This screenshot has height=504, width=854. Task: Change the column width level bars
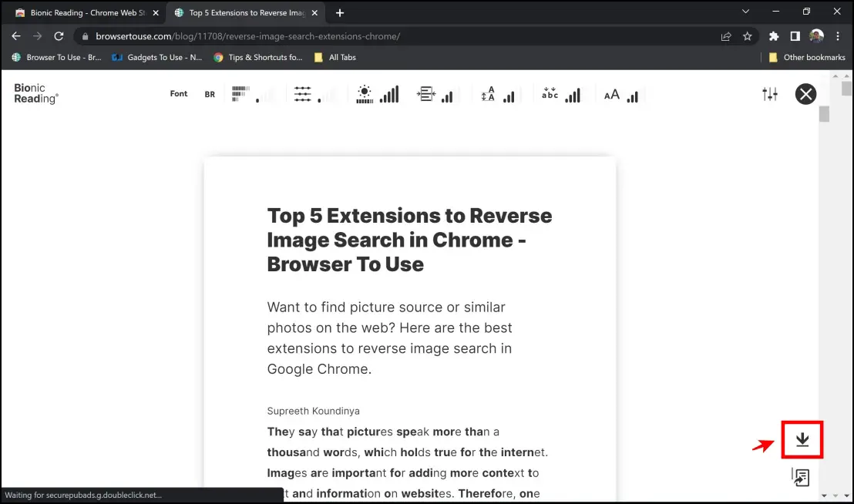pos(448,96)
